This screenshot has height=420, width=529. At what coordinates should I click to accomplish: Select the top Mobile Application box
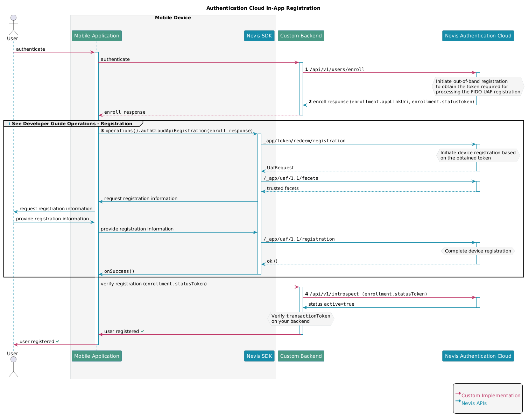pyautogui.click(x=97, y=36)
